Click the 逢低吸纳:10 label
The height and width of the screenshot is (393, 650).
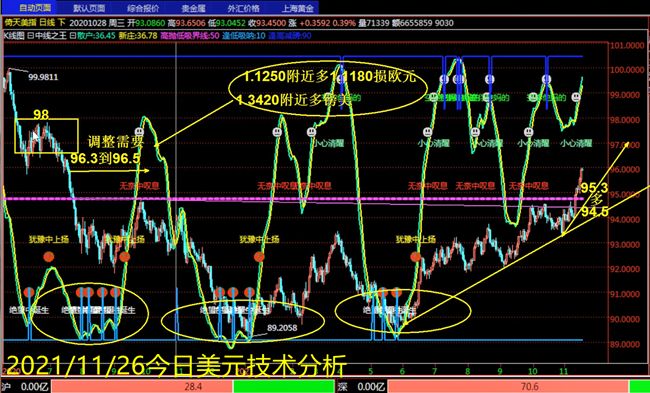(x=244, y=36)
